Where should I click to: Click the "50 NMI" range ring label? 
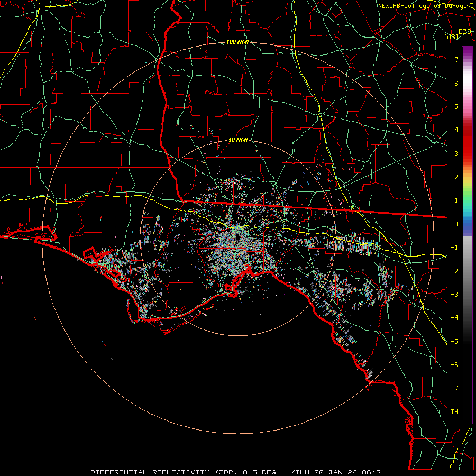[238, 140]
